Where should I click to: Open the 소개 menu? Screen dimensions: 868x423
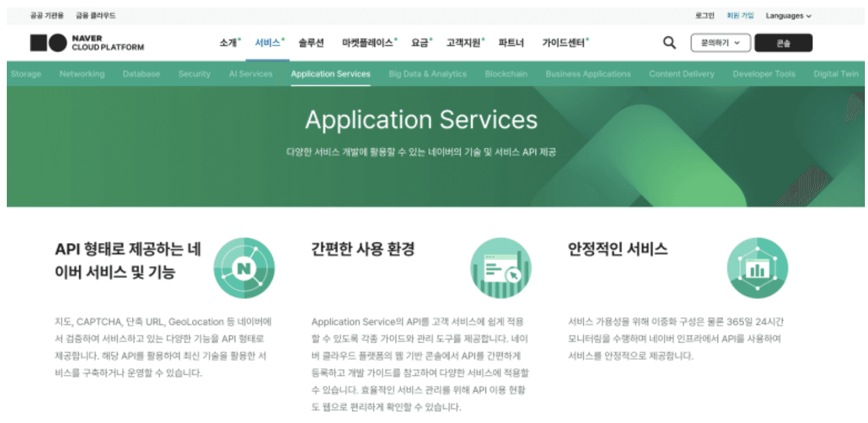[230, 43]
